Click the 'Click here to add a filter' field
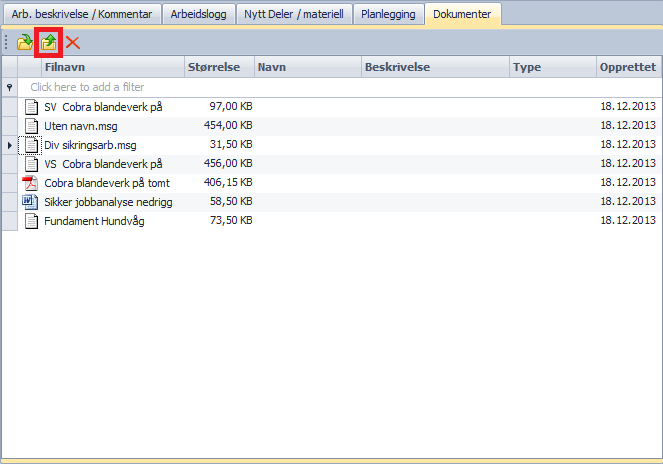The image size is (663, 464). [x=100, y=88]
